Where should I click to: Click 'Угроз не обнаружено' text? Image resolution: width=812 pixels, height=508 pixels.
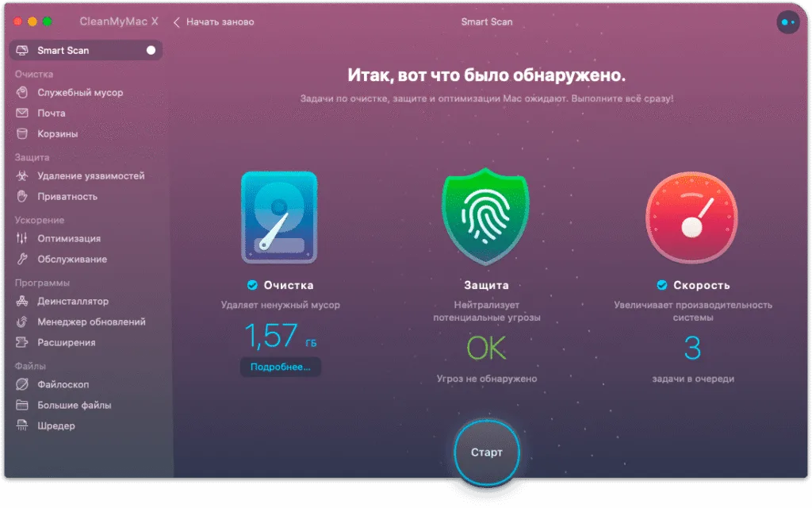[486, 379]
